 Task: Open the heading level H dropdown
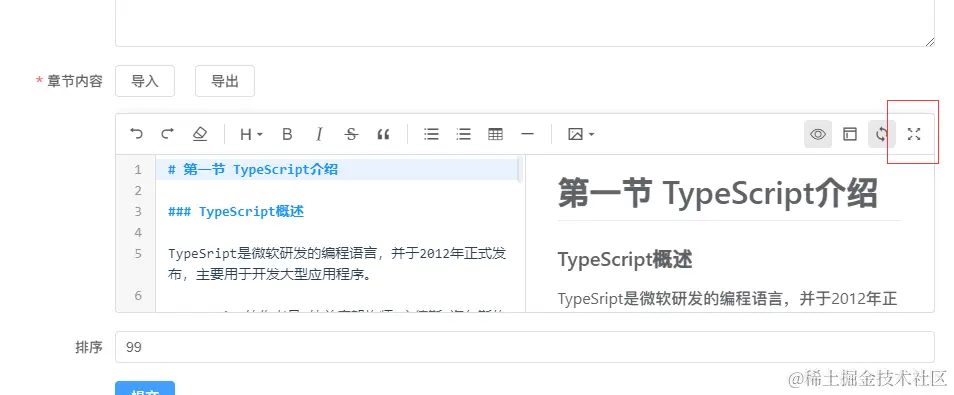coord(251,135)
